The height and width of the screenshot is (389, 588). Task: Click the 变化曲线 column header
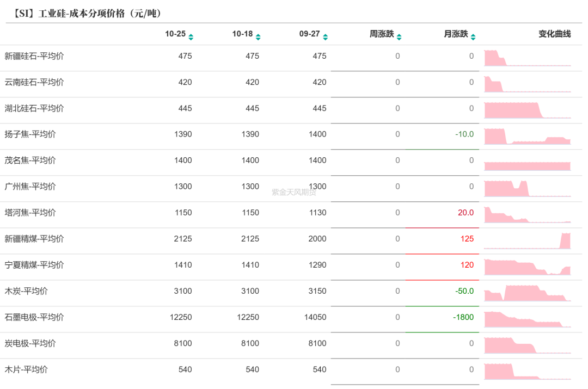(x=554, y=34)
